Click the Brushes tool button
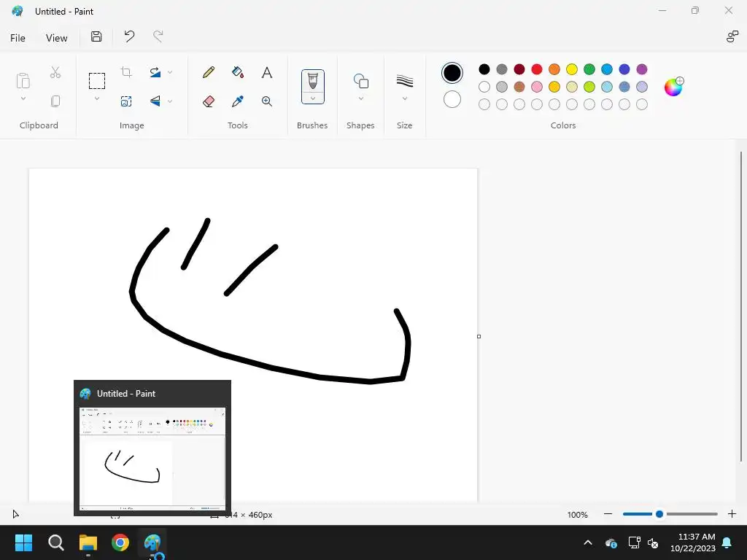Viewport: 747px width, 560px height. [x=312, y=81]
